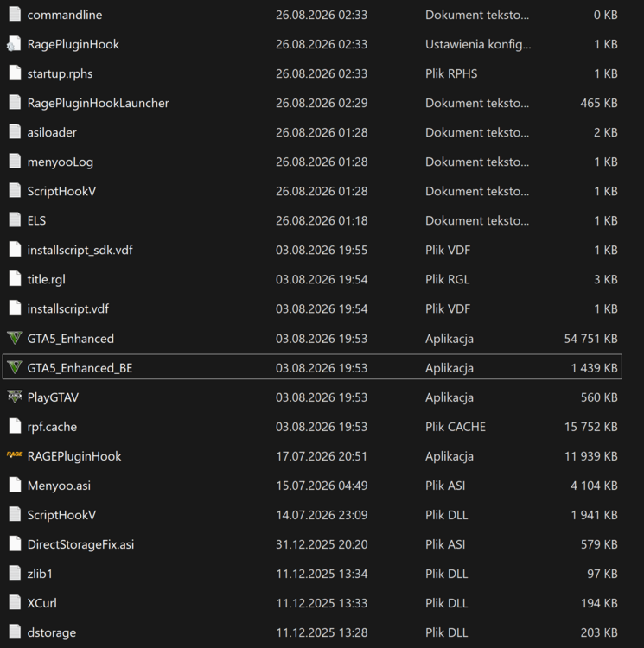The width and height of the screenshot is (644, 648).
Task: Click the asiloader document icon
Action: 15,132
